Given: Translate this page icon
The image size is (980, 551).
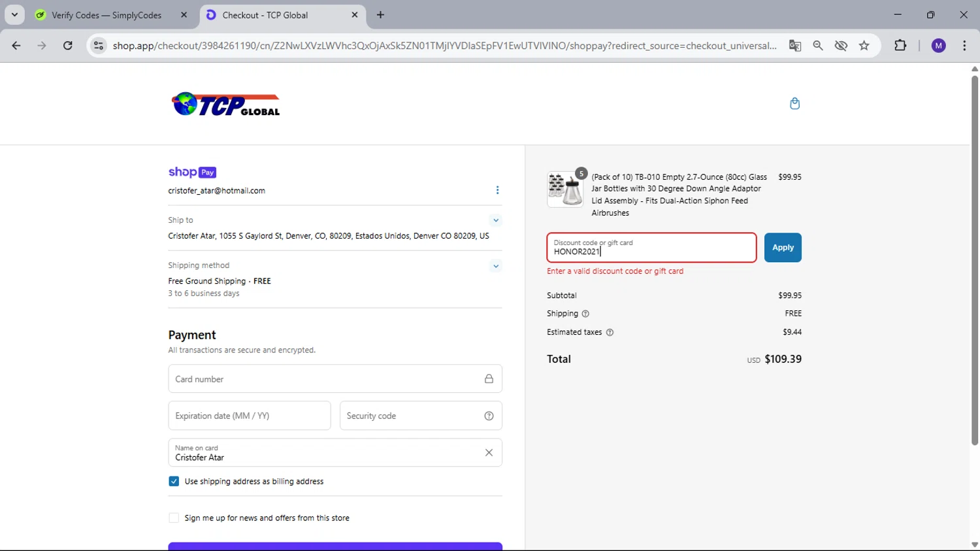Looking at the screenshot, I should pos(795,46).
